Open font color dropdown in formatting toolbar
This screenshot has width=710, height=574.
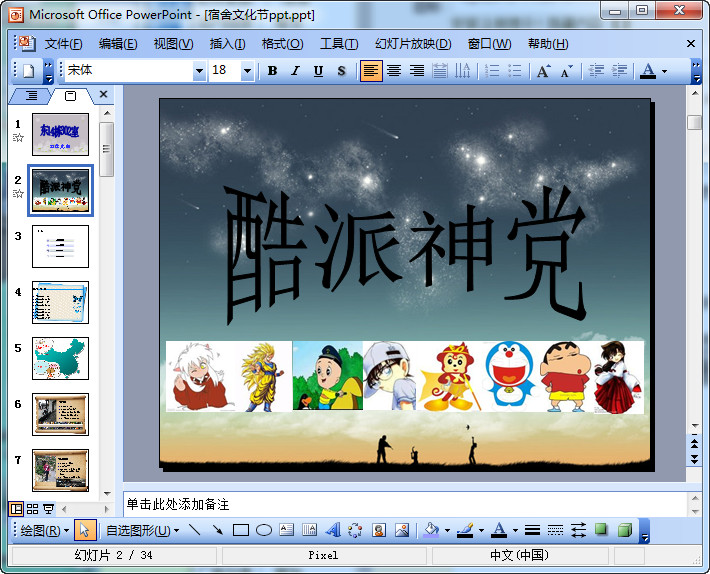click(664, 71)
